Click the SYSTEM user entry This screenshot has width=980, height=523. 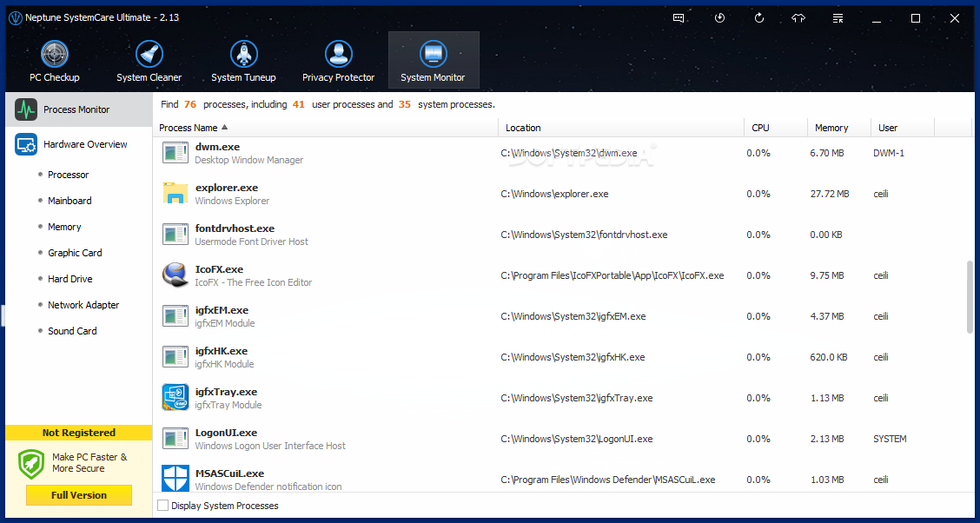890,439
